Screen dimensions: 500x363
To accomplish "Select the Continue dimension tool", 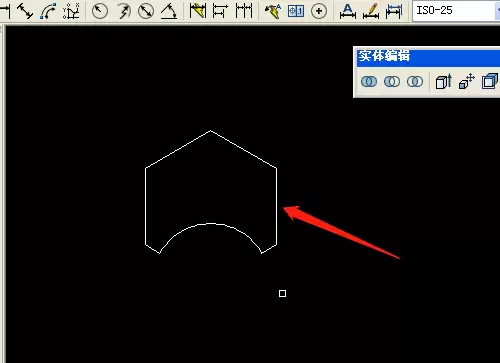I will tap(244, 11).
